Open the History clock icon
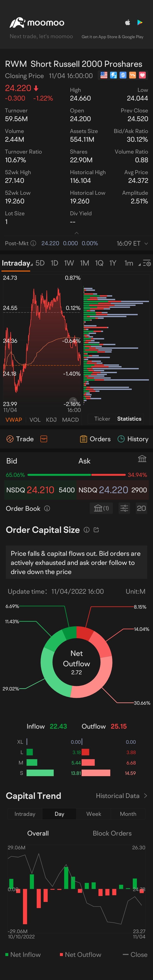 pyautogui.click(x=121, y=439)
